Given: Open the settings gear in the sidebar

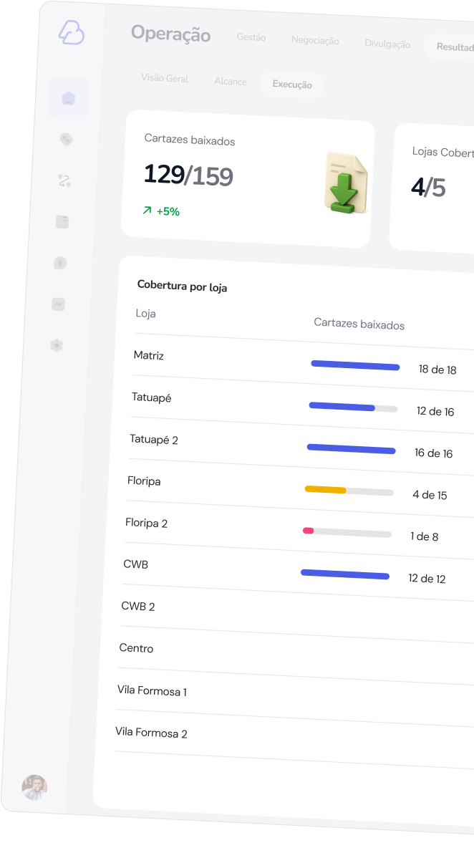Looking at the screenshot, I should tap(57, 345).
